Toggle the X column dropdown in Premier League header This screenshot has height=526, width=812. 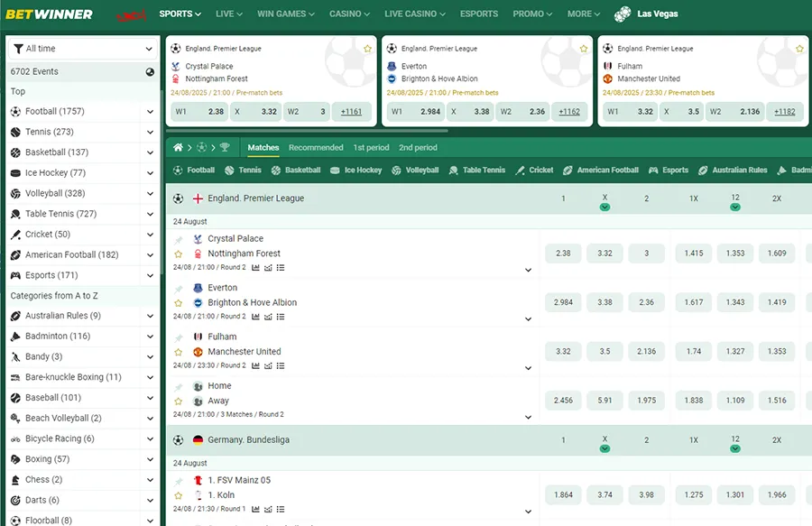tap(604, 208)
